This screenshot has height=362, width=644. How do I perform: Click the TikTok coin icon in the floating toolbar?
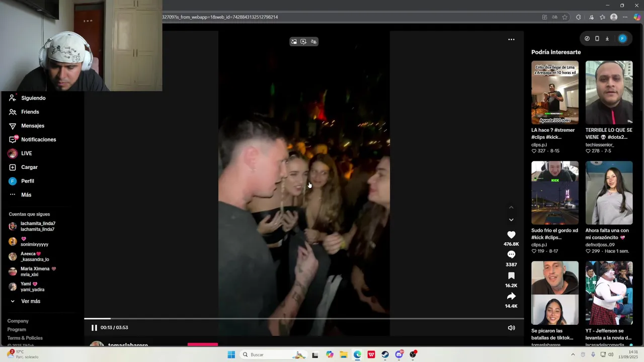click(587, 39)
